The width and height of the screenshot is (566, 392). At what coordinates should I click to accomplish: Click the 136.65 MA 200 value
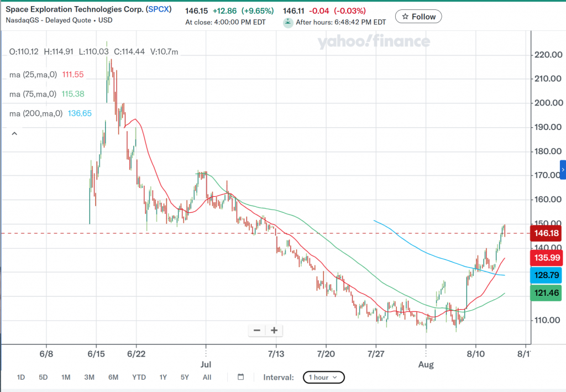[x=80, y=114]
